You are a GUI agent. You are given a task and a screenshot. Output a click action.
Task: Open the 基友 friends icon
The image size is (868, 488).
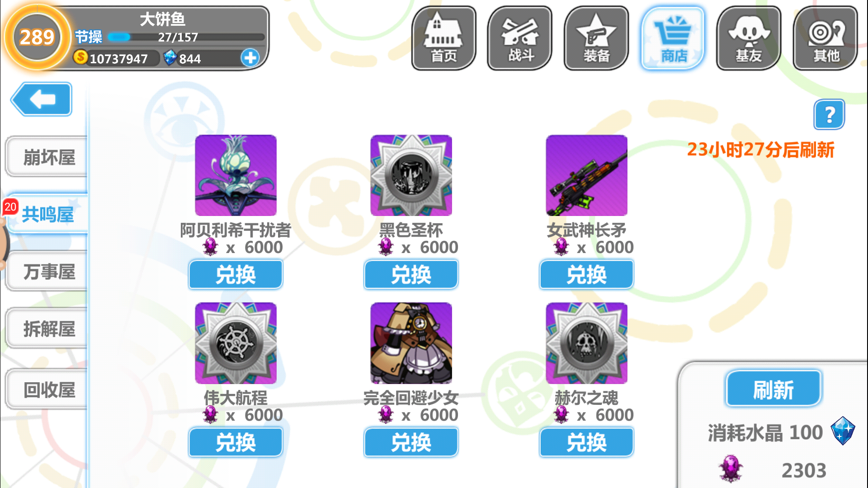pos(749,38)
